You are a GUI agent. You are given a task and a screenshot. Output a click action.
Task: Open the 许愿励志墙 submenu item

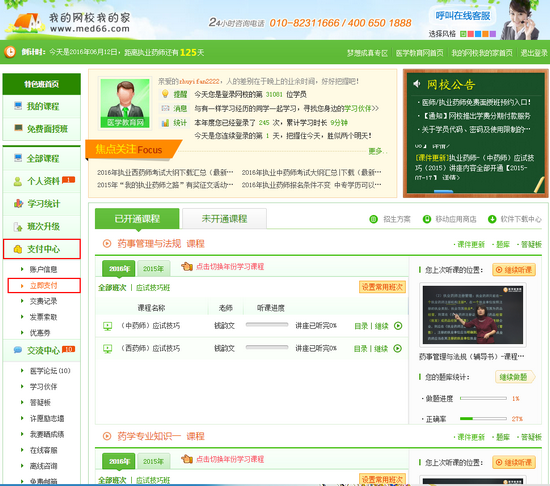pyautogui.click(x=47, y=418)
